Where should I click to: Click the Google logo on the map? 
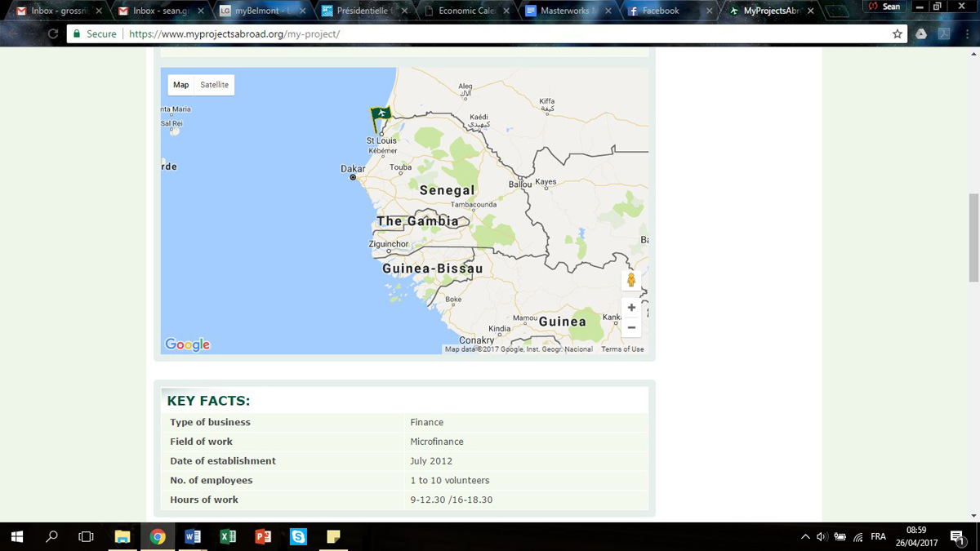188,344
